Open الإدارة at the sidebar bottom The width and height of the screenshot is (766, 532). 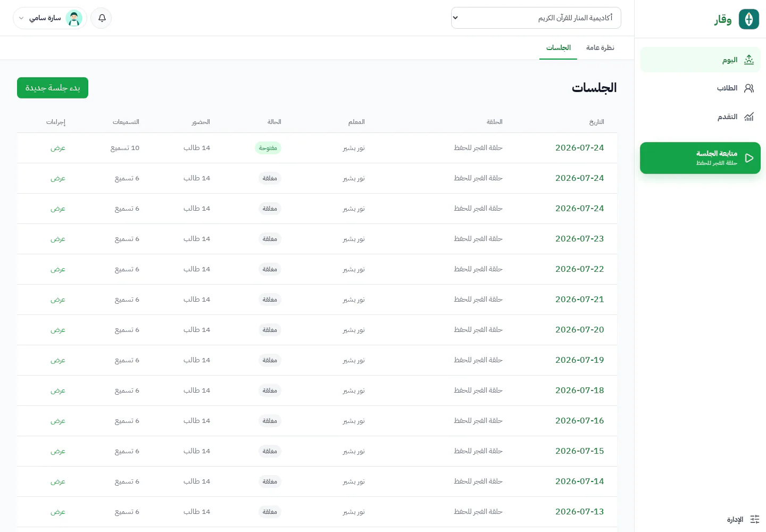point(743,519)
